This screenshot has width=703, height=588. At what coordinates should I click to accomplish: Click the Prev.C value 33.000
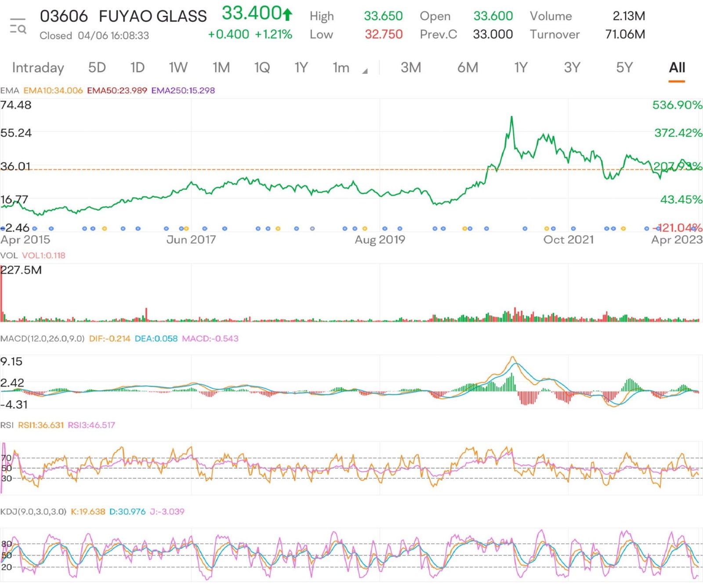click(493, 34)
